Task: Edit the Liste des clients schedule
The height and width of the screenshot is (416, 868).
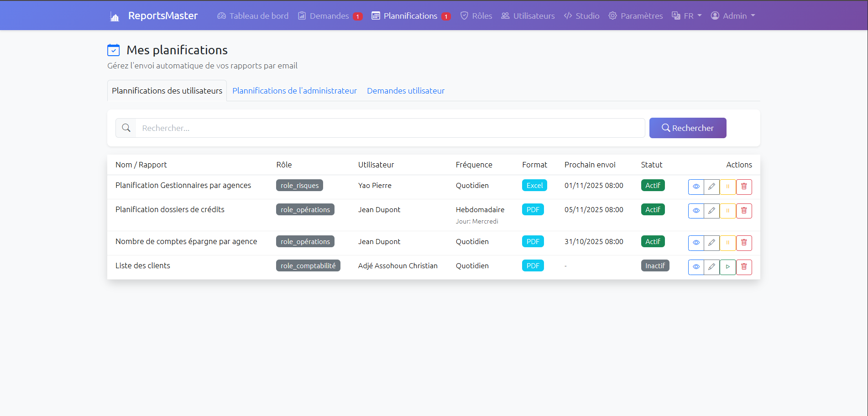Action: [711, 267]
